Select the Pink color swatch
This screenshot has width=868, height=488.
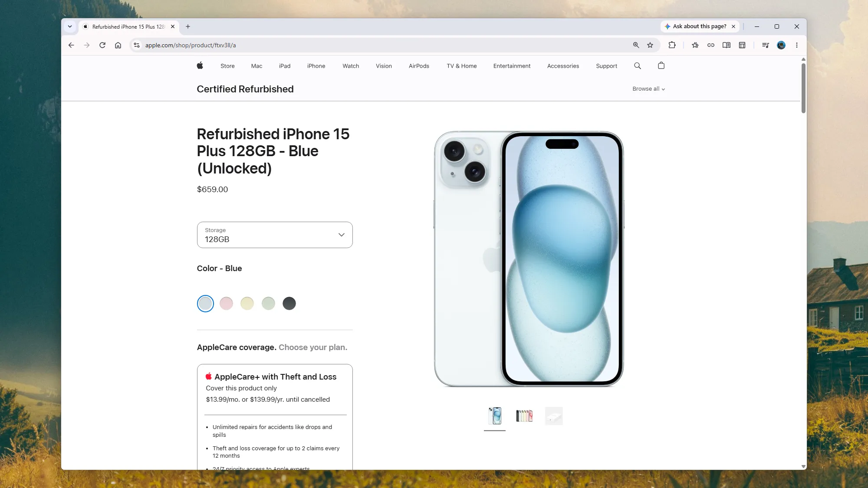point(226,304)
